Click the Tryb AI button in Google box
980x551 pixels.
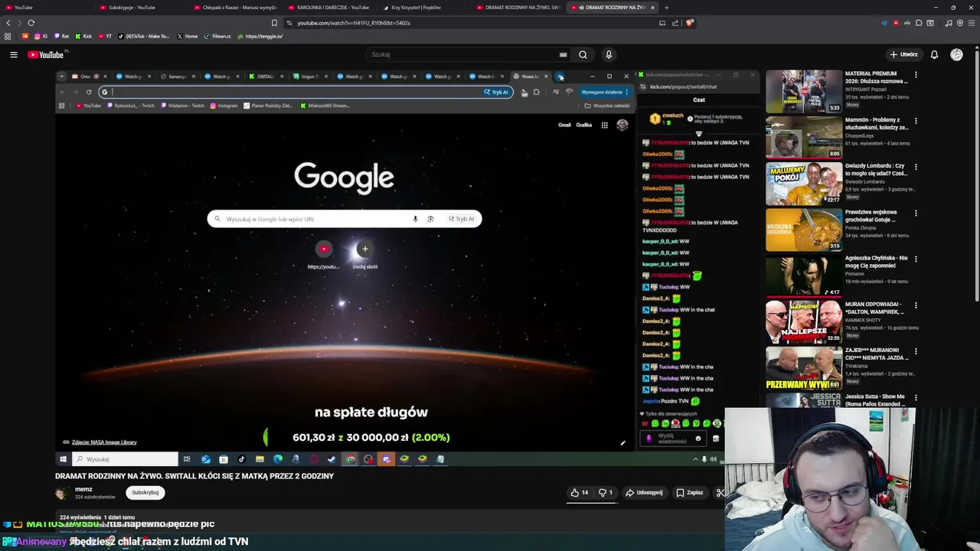coord(462,219)
